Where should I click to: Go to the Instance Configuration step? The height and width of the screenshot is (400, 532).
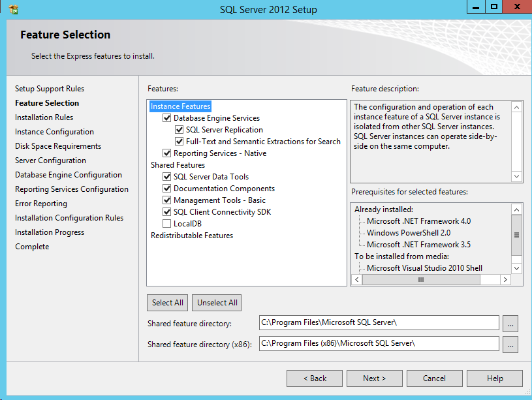[54, 132]
